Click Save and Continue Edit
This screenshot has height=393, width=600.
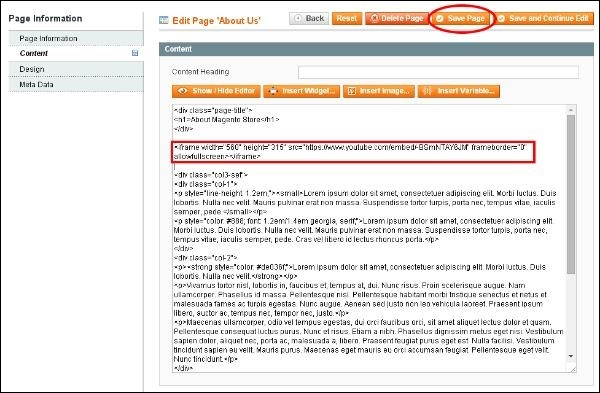(543, 18)
